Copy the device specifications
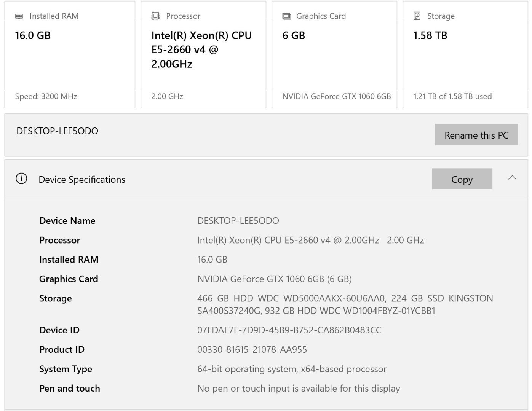Screen dimensions: 532x411 click(x=462, y=179)
